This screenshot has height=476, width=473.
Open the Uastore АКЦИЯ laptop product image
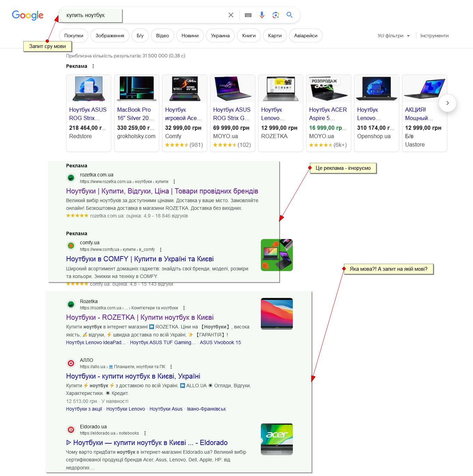tap(425, 89)
